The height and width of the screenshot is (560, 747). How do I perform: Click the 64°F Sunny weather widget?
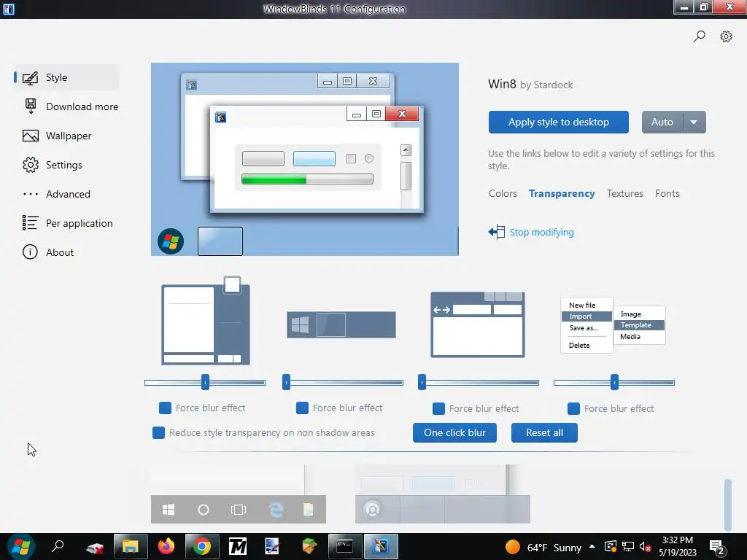click(x=543, y=547)
